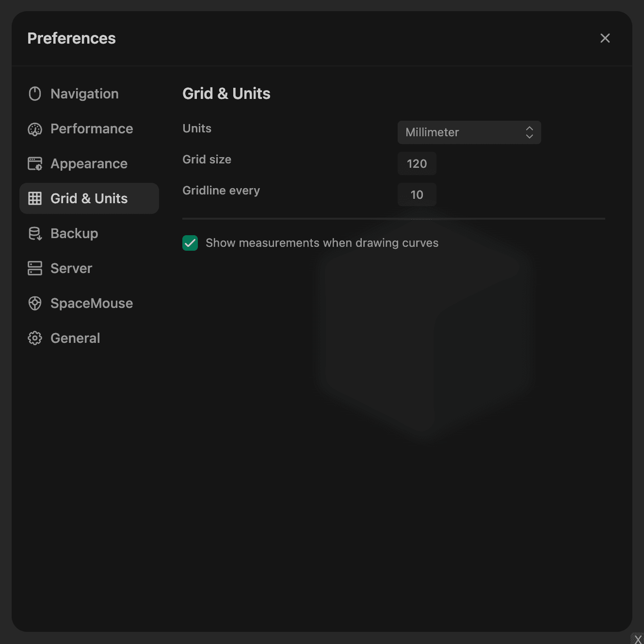Switch to the Navigation preferences tab
Image resolution: width=644 pixels, height=644 pixels.
coord(84,94)
